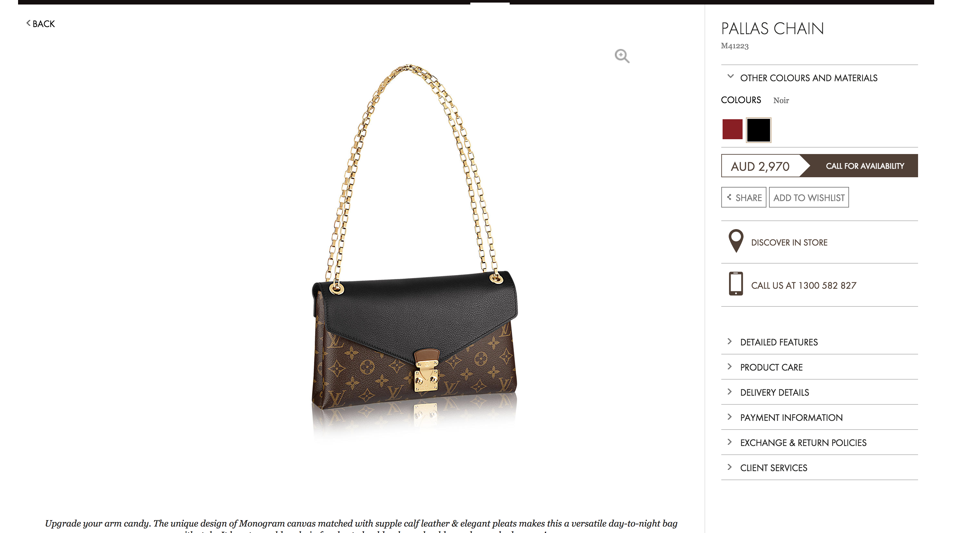The width and height of the screenshot is (980, 533).
Task: Click the Pallas Chain handbag image
Action: 415,251
